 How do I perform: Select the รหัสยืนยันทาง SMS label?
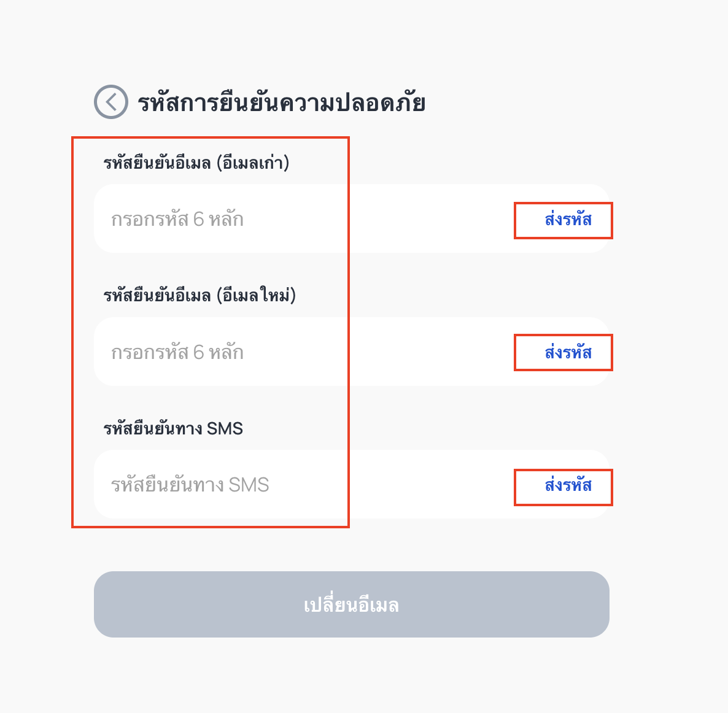point(172,428)
